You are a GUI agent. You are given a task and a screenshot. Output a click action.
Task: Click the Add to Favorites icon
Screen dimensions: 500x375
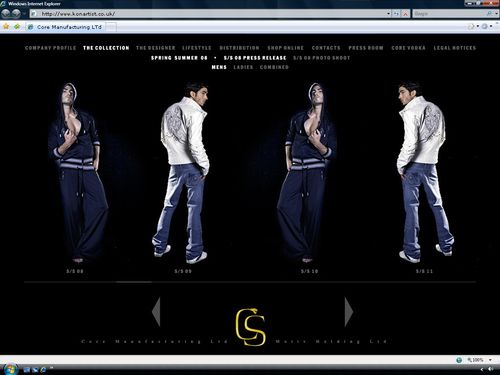tap(17, 26)
